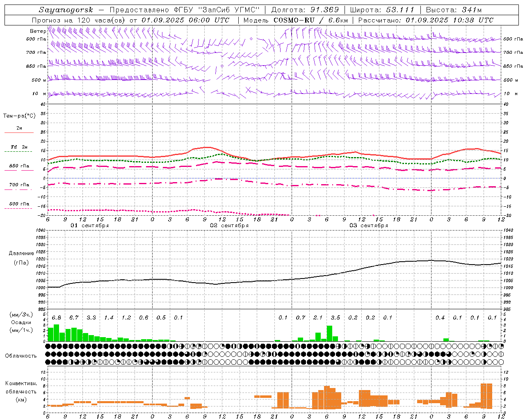Image resolution: width=525 pixels, height=420 pixels.
Task: Click the 'Высота: 341м' elevation text
Action: 454,10
